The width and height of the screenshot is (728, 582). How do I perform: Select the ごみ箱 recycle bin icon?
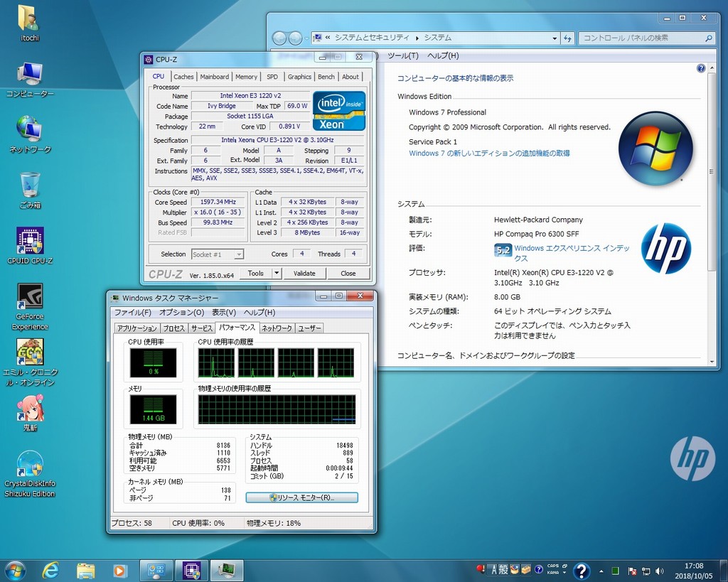click(x=30, y=190)
